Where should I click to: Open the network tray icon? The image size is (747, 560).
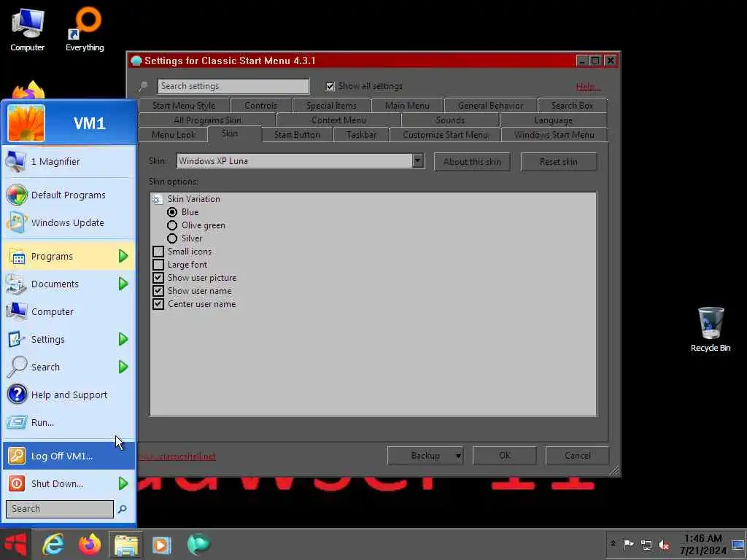click(646, 544)
